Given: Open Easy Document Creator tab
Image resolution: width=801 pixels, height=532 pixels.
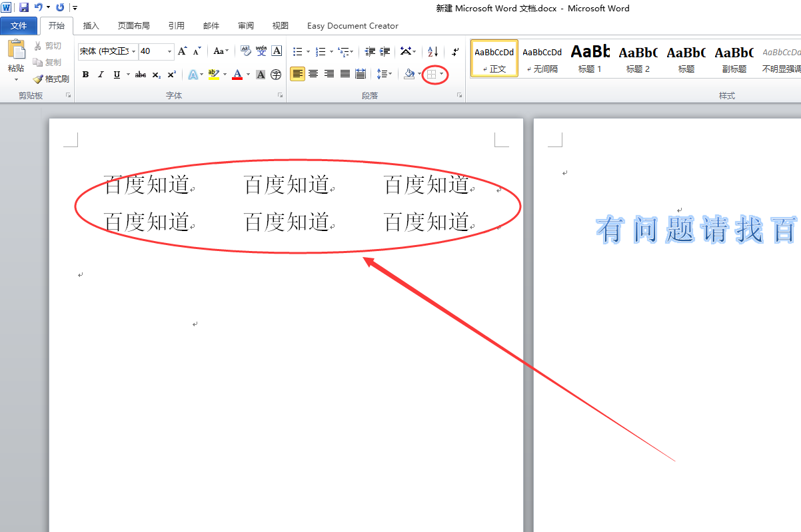Looking at the screenshot, I should (353, 26).
